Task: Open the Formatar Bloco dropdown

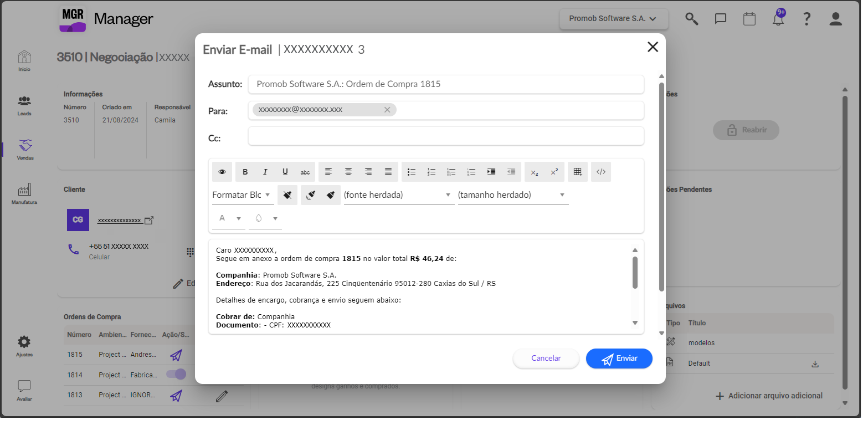Action: coord(243,195)
